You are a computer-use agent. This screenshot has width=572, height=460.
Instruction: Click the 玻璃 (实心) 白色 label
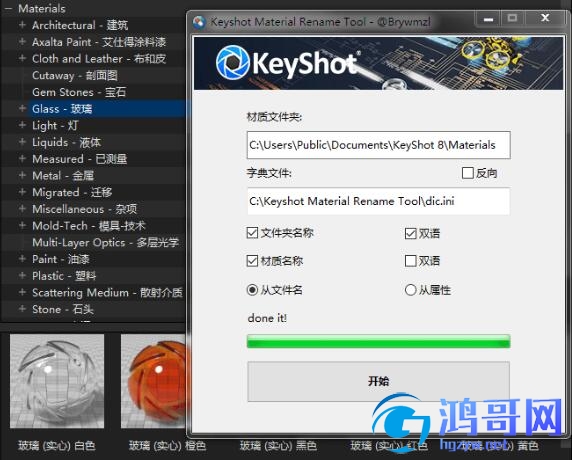57,446
